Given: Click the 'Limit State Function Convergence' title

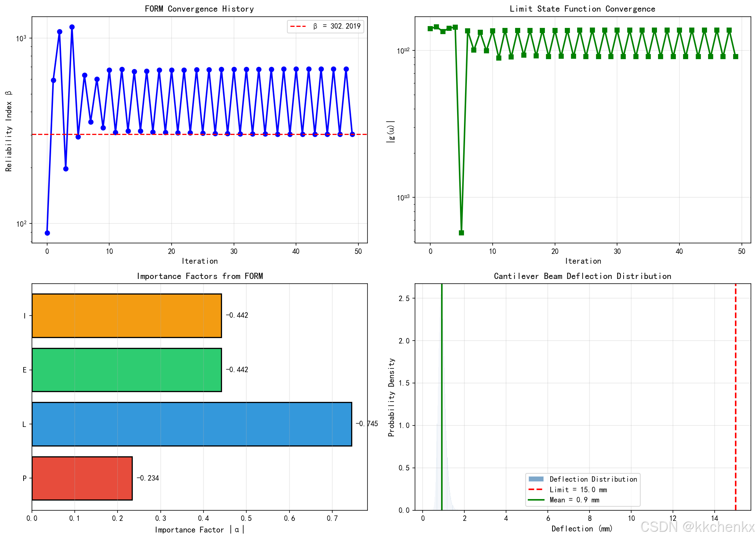Looking at the screenshot, I should pos(582,9).
